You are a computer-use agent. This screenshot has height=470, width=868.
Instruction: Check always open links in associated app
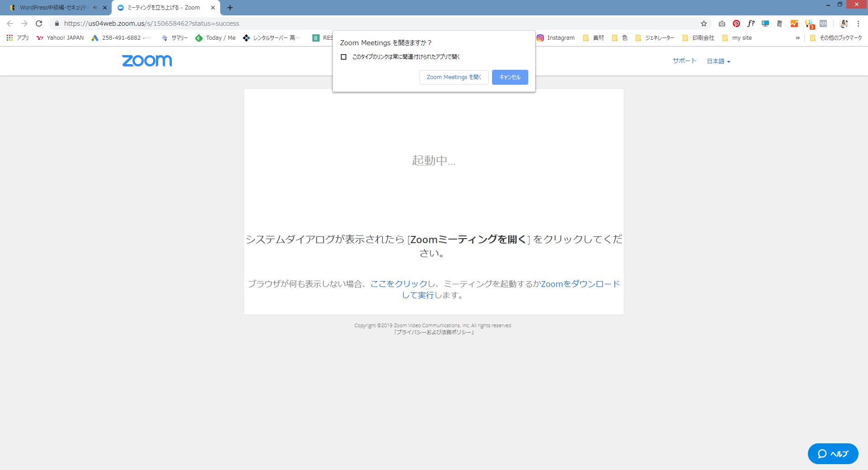click(x=344, y=57)
